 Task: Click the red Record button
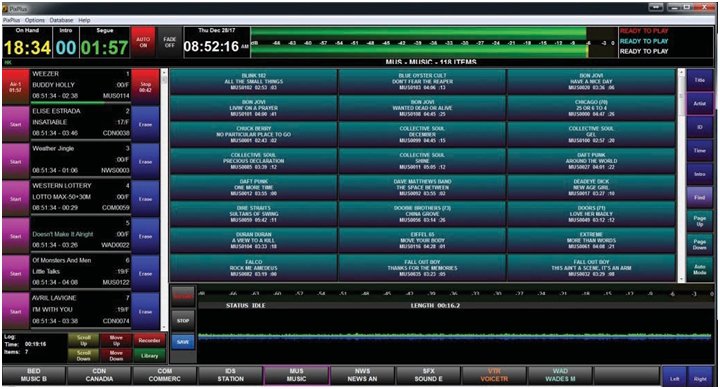183,296
